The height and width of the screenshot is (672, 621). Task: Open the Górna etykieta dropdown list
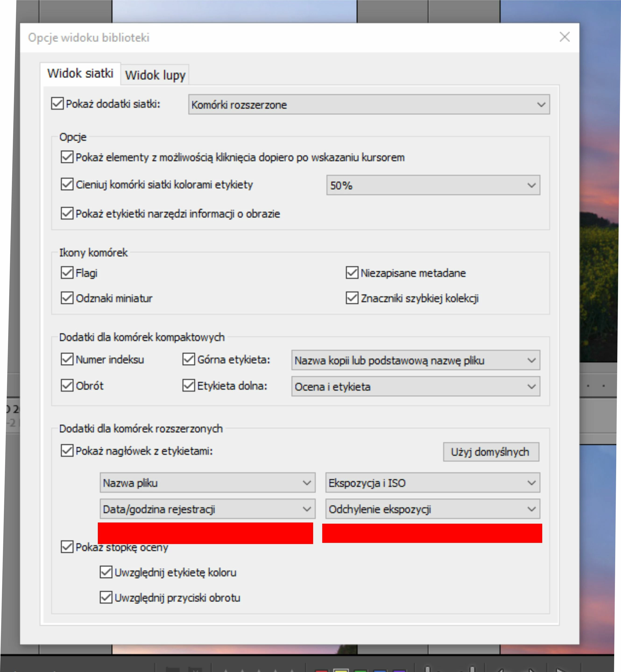415,360
